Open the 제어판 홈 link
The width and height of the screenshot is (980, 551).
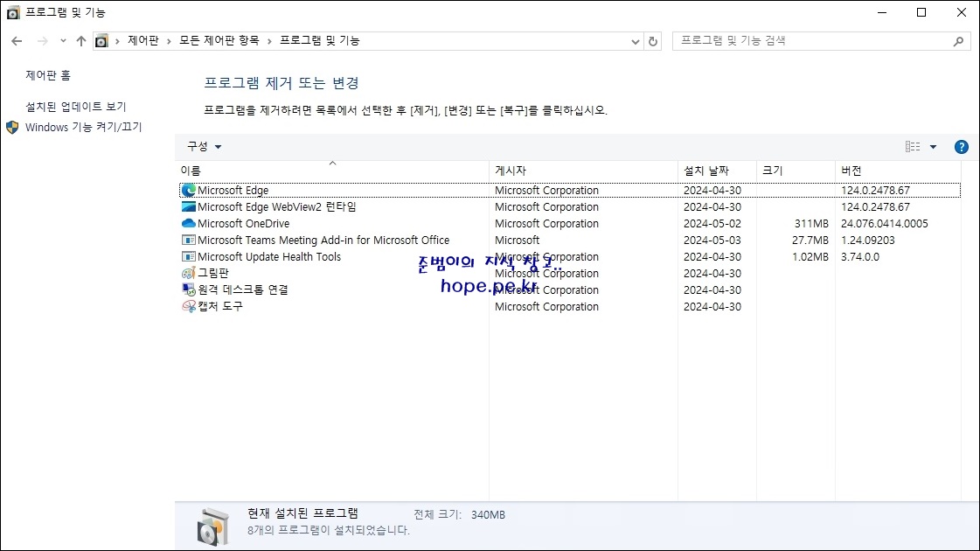tap(48, 75)
